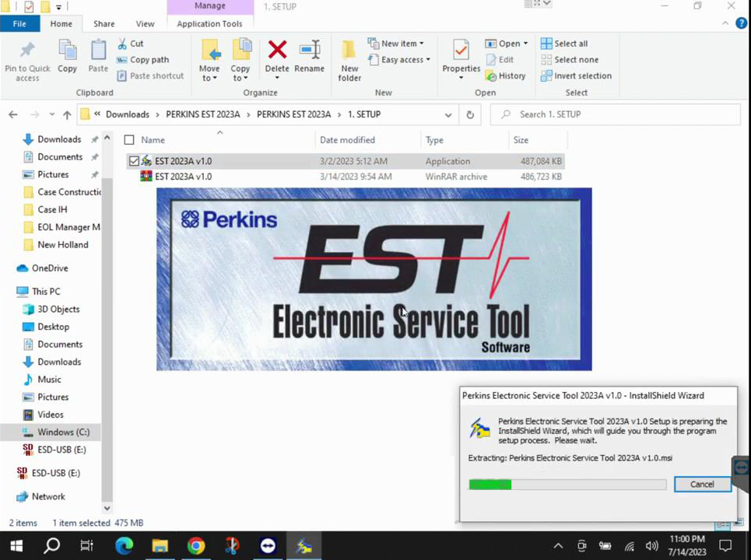Open Windows Start menu
The width and height of the screenshot is (751, 560).
(x=17, y=546)
